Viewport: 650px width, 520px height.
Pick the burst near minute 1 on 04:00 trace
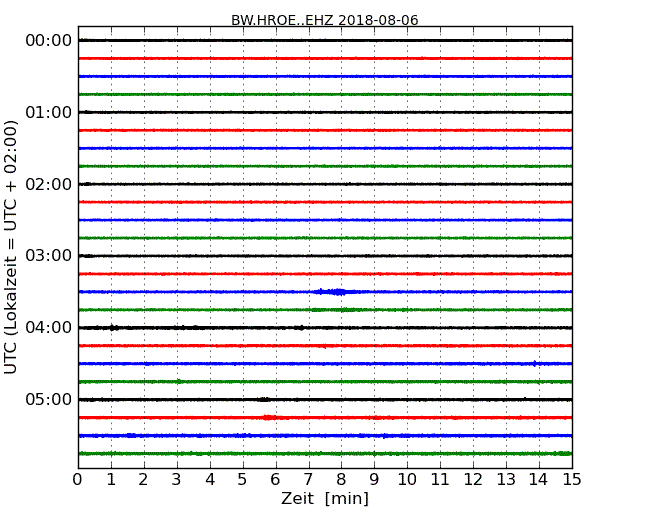pos(113,328)
